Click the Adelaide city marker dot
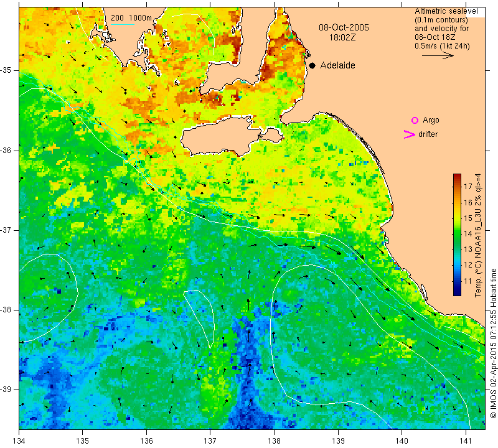498x448 pixels. tap(312, 65)
